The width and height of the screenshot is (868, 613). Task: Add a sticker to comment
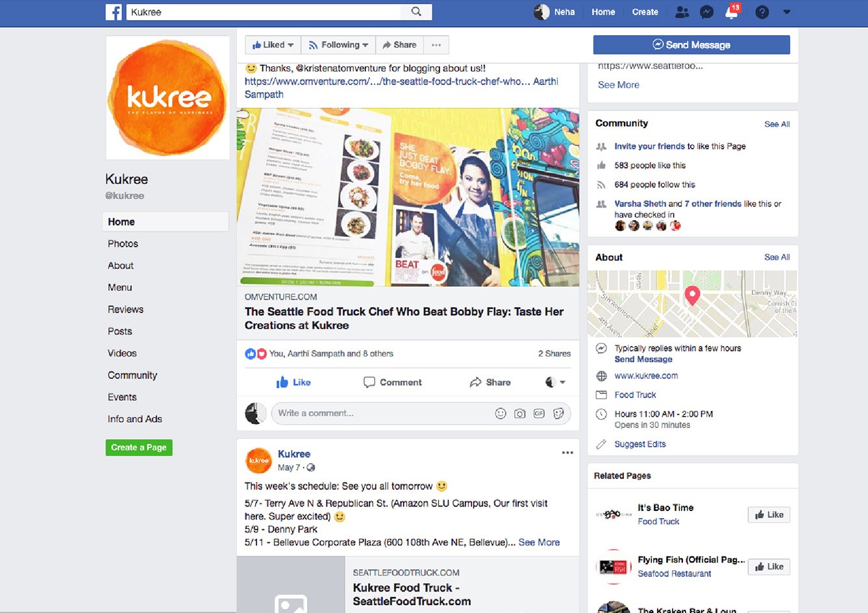tap(558, 414)
